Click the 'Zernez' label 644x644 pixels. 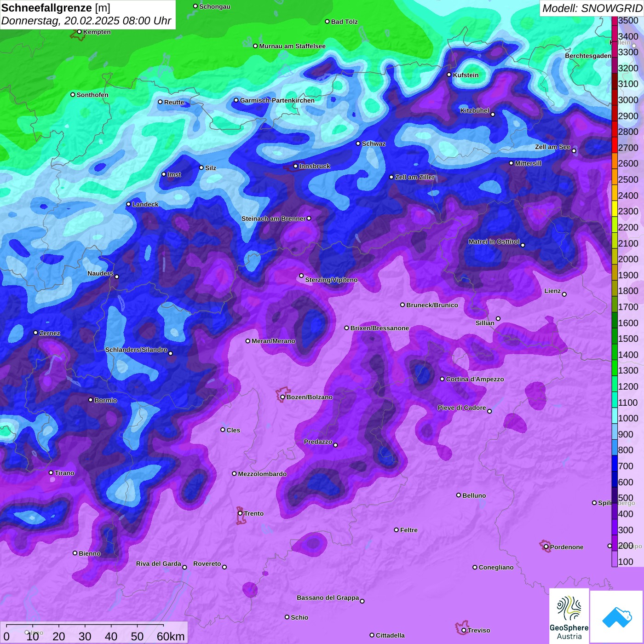click(x=50, y=333)
